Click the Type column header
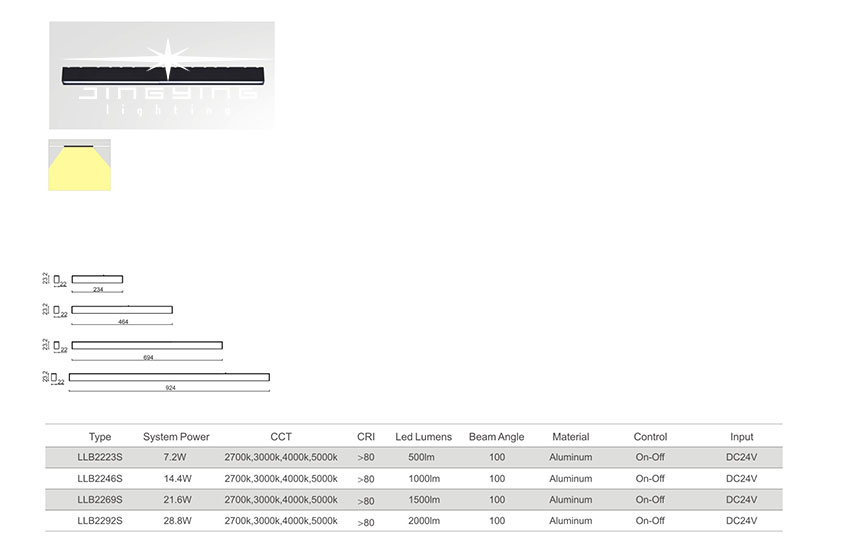 100,437
